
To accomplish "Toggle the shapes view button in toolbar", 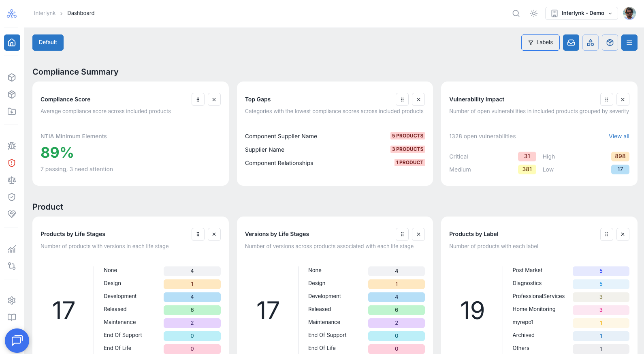I will coord(591,43).
